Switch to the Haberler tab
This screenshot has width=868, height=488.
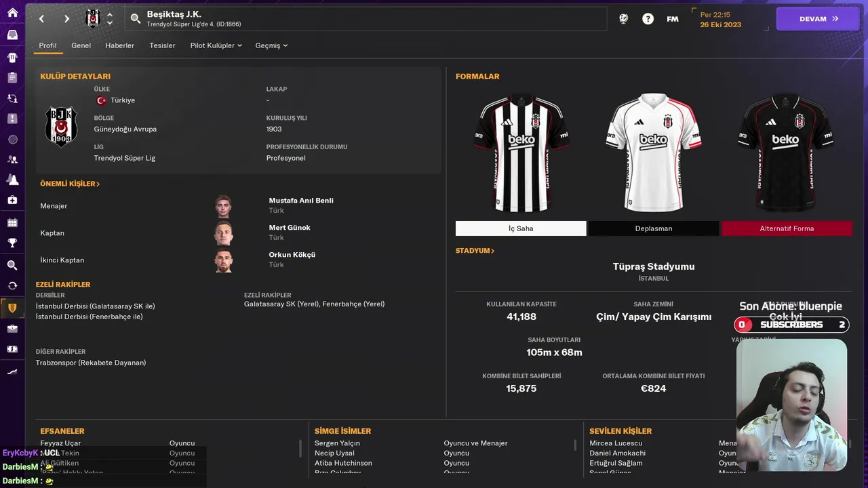119,45
